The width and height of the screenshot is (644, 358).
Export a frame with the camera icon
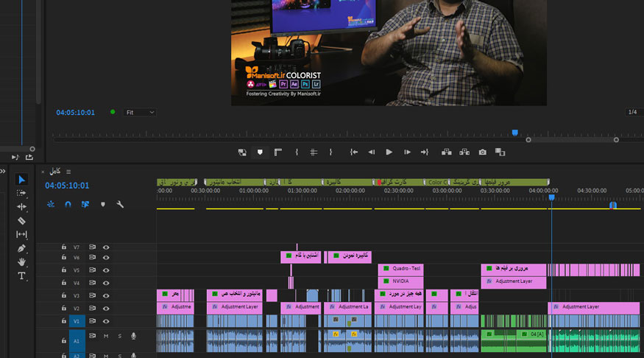click(x=483, y=152)
